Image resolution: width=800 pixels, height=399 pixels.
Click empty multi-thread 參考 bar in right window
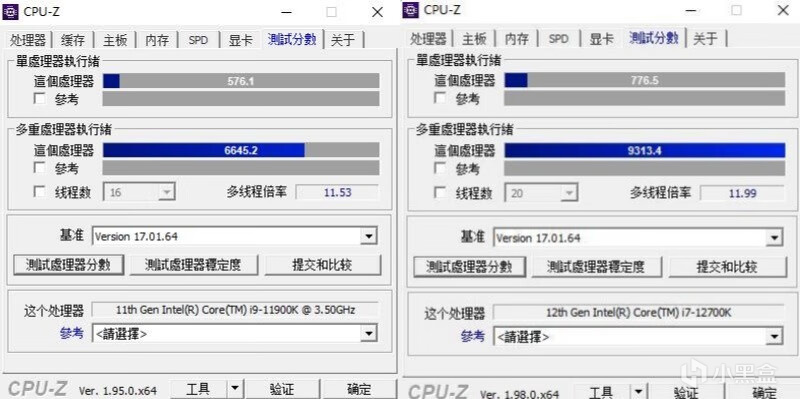point(645,168)
